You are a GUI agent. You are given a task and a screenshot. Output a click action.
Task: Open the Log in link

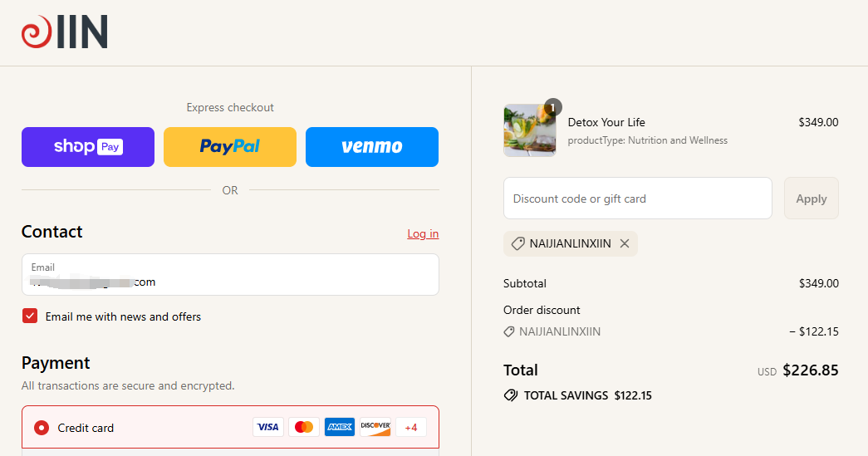423,233
